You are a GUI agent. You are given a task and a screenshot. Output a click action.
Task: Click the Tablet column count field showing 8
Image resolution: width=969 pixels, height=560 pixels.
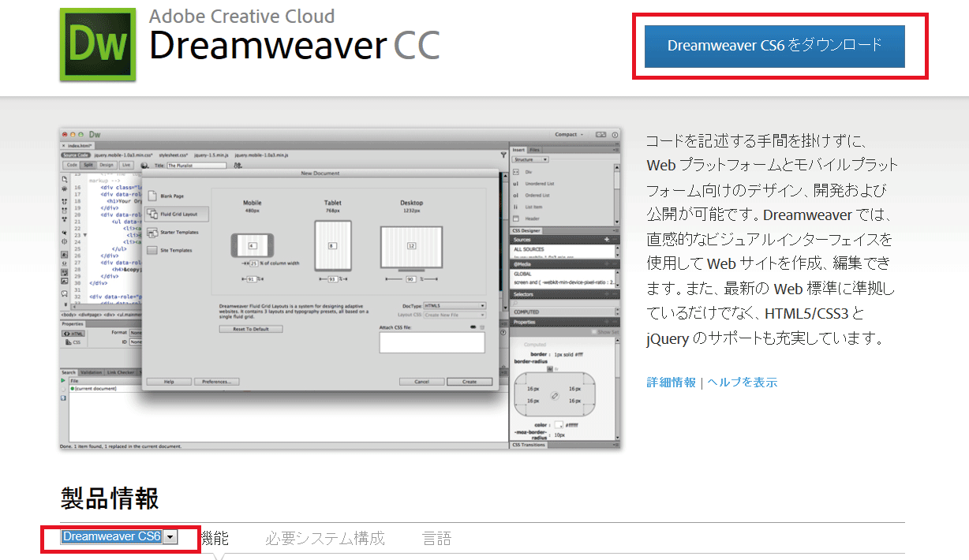point(332,246)
